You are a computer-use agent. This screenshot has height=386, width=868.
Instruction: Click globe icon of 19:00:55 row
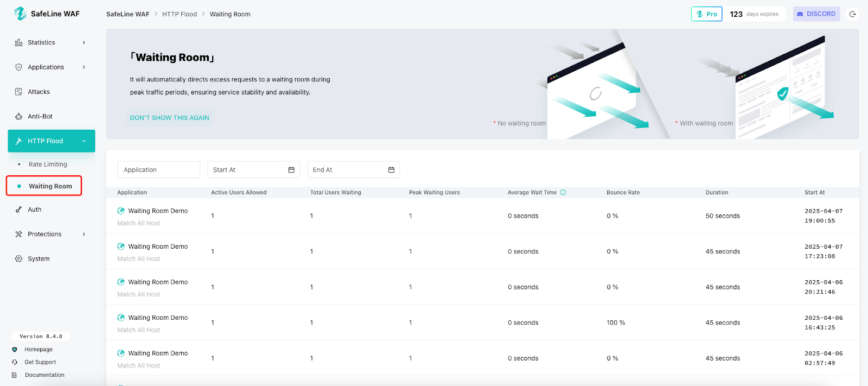tap(121, 211)
